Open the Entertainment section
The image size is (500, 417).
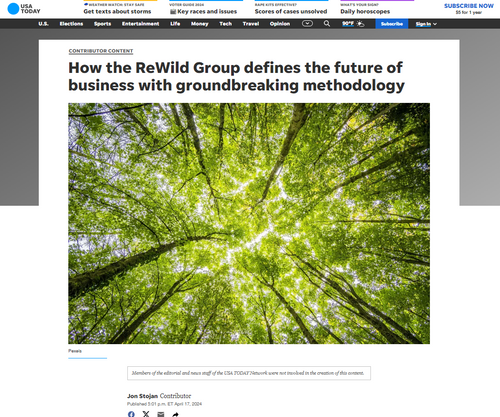pos(140,24)
